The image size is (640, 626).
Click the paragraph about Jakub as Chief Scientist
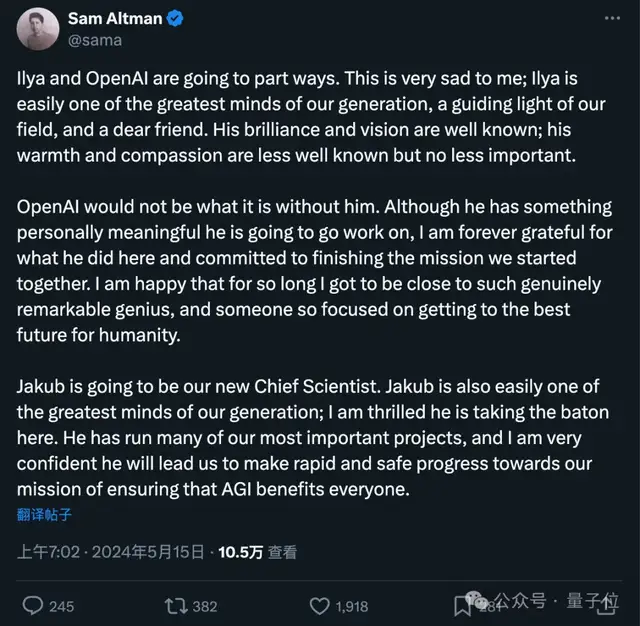pyautogui.click(x=313, y=437)
